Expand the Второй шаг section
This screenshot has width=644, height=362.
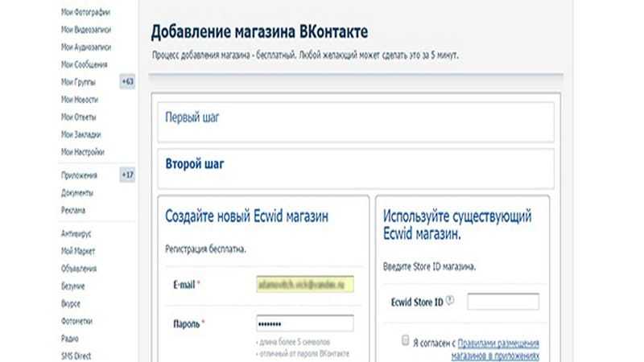[356, 169]
